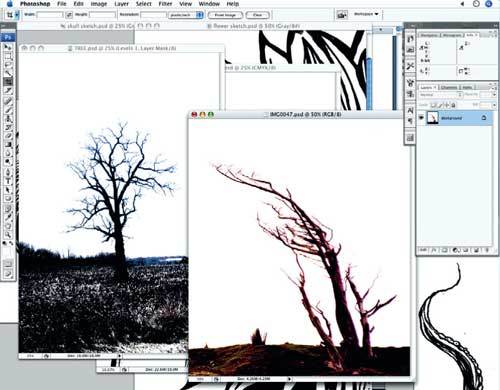Select the Hand tool
The image size is (500, 390).
click(x=8, y=227)
